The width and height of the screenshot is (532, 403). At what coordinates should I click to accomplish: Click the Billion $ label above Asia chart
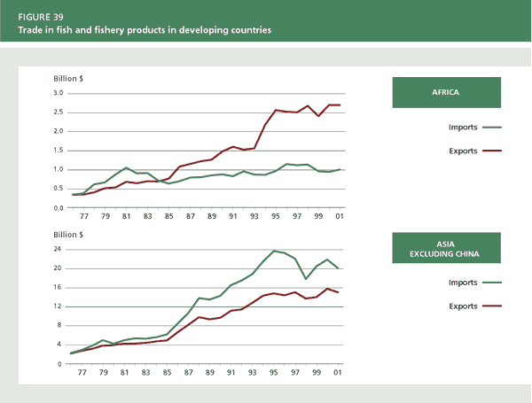[x=68, y=237]
